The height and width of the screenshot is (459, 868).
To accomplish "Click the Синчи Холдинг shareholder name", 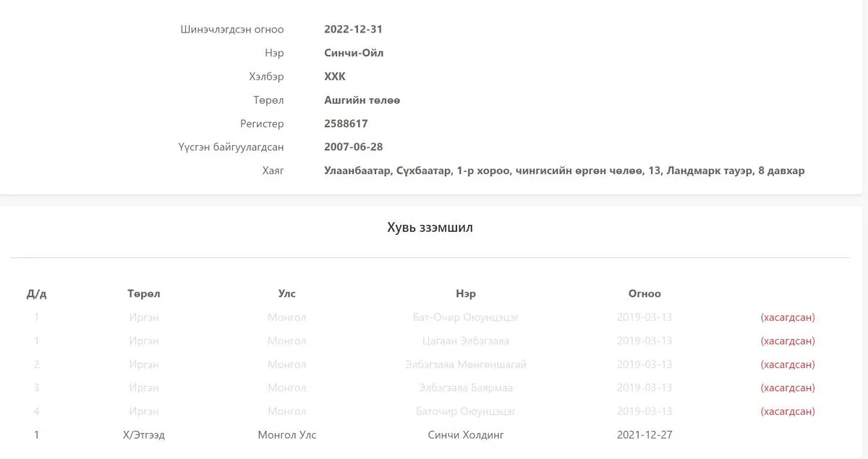I will pyautogui.click(x=466, y=435).
